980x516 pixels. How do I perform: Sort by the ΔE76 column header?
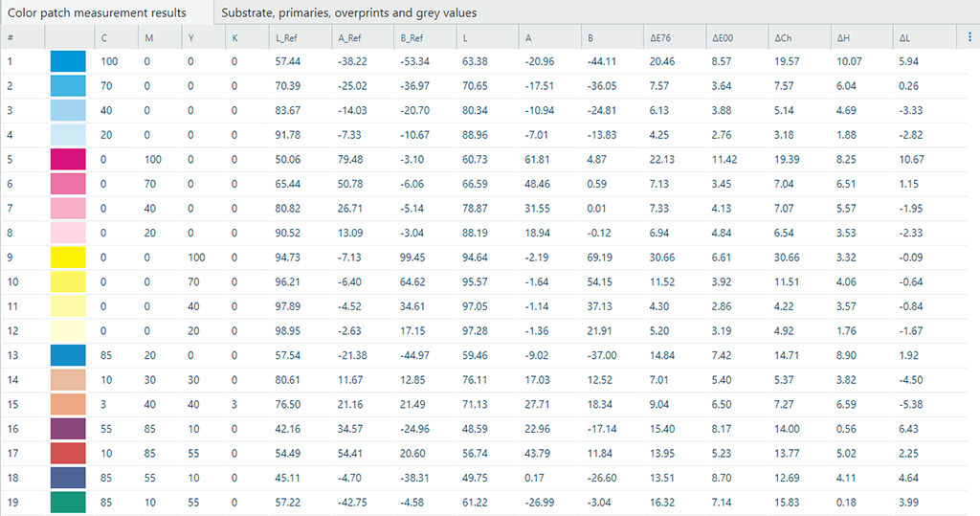(x=664, y=37)
